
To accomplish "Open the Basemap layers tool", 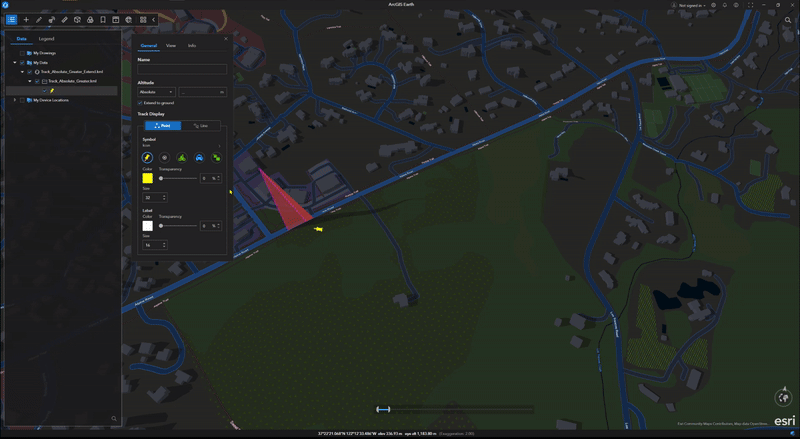I will click(90, 19).
